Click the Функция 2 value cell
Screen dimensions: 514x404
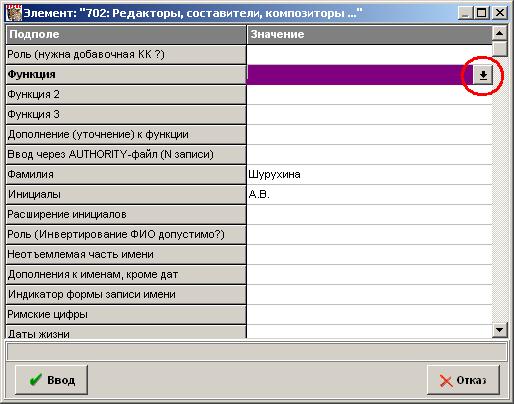pyautogui.click(x=369, y=94)
